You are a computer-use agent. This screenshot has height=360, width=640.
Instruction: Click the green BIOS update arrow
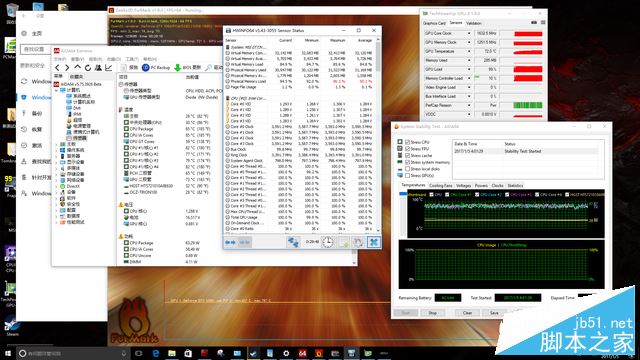(x=178, y=68)
